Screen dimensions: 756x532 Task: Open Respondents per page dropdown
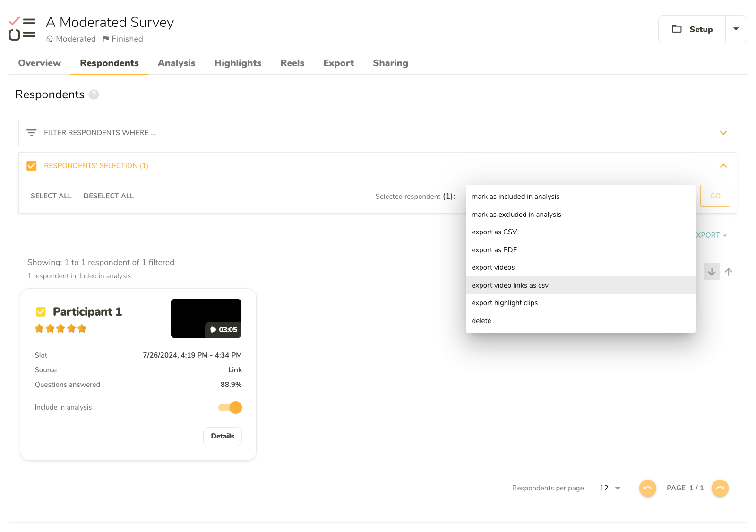click(x=610, y=488)
